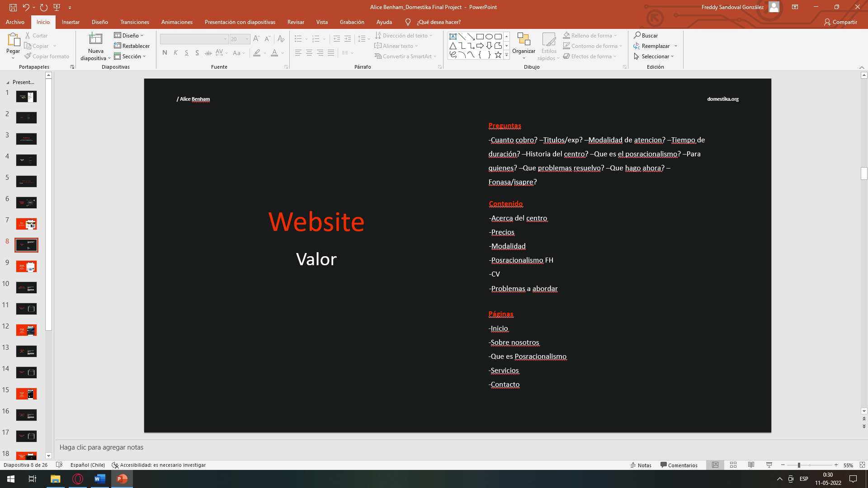Open the font size combo box
The width and height of the screenshot is (868, 488).
coord(240,39)
